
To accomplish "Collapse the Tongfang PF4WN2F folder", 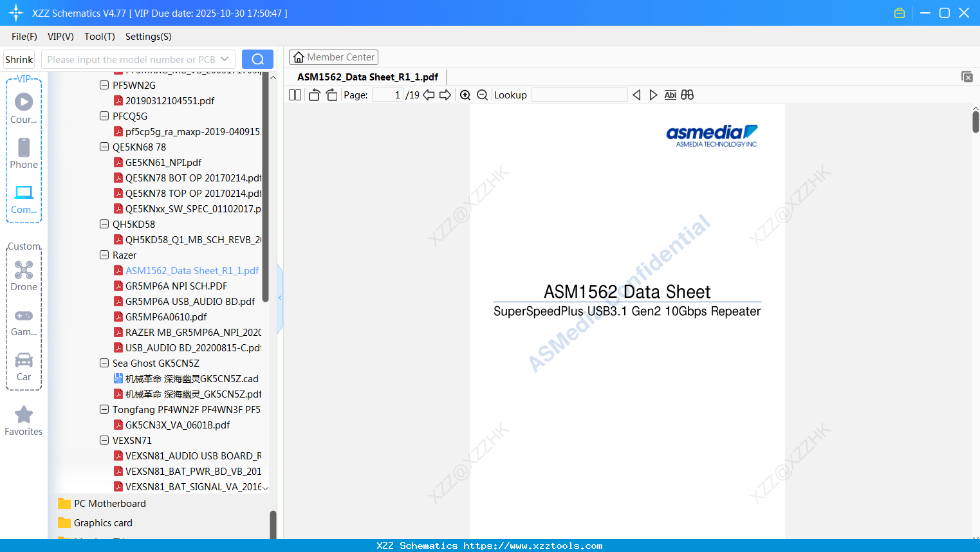I will tap(104, 409).
